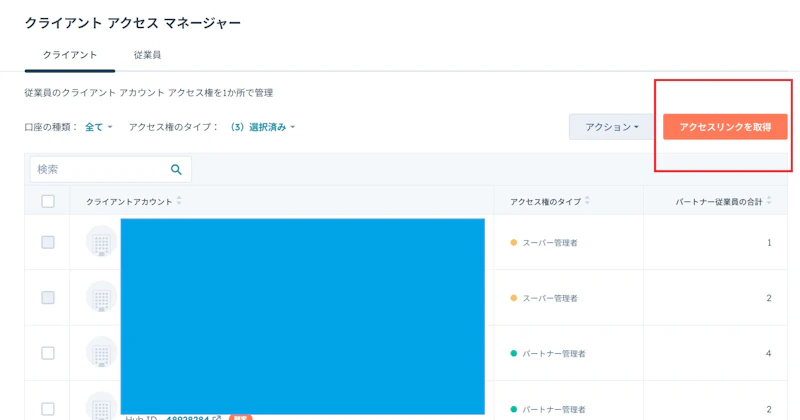Open the 口座の種類 全て dropdown

tap(98, 127)
